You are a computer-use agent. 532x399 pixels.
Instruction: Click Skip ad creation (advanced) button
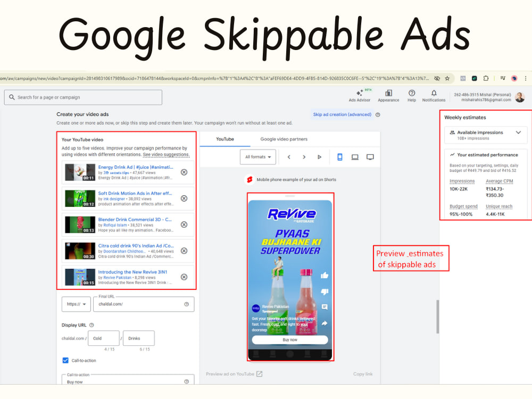342,115
